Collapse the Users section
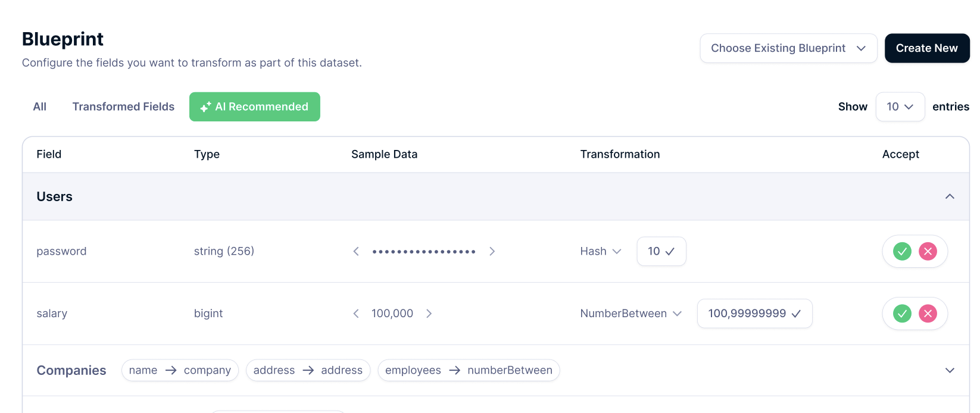Viewport: 980px width, 413px height. pos(950,197)
